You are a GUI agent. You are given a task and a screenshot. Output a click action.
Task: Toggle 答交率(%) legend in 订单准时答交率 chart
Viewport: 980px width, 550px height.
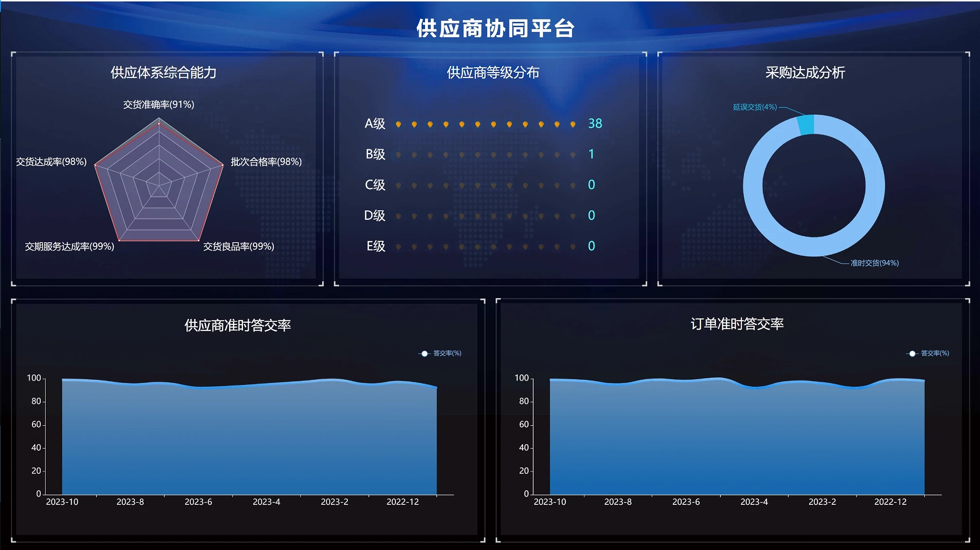pos(929,353)
